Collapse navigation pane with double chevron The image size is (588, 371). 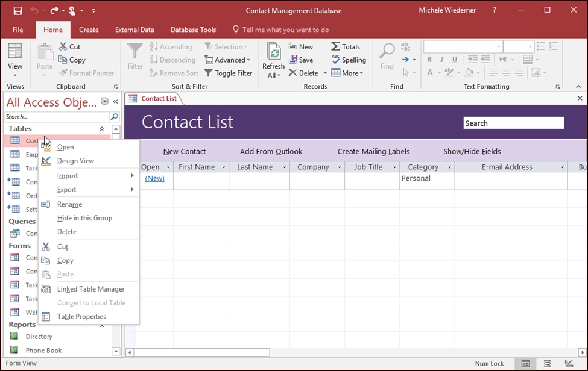[x=116, y=101]
